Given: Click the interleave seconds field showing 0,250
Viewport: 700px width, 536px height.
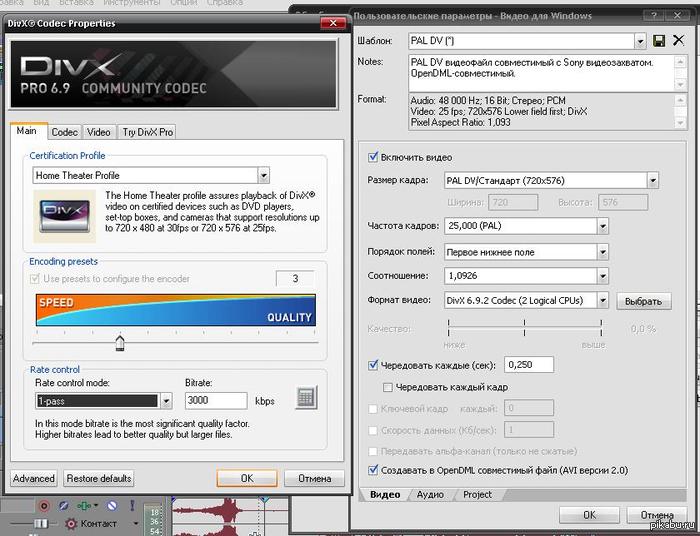Looking at the screenshot, I should point(529,365).
